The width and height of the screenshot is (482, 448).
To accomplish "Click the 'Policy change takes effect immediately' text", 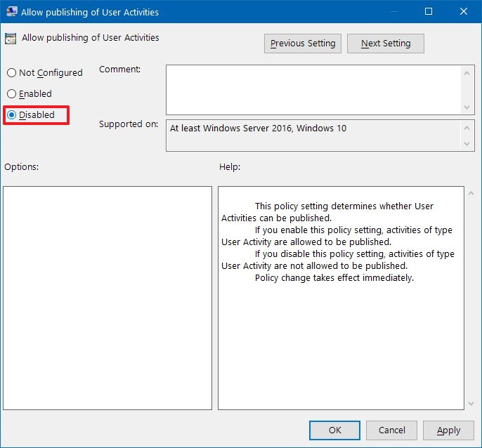I will (x=334, y=278).
